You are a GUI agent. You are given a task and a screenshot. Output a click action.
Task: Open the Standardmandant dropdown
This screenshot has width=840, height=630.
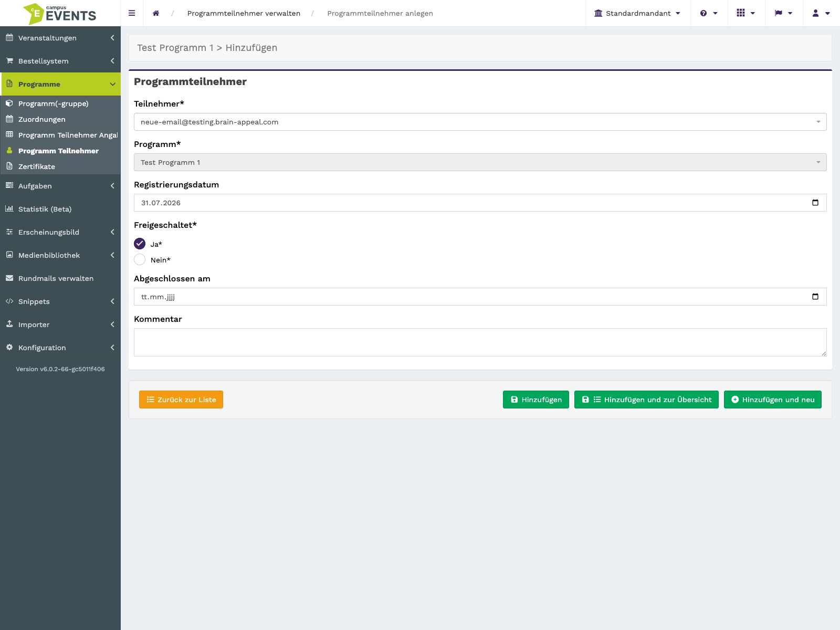coord(637,13)
